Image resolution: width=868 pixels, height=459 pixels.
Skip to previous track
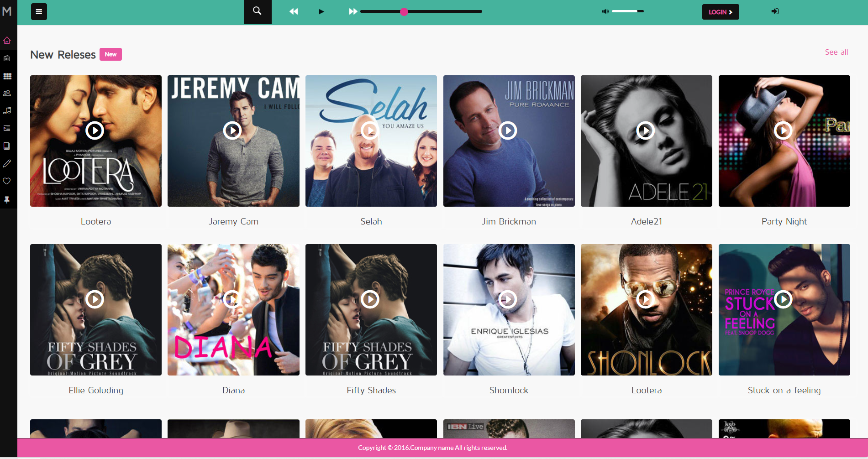click(294, 11)
